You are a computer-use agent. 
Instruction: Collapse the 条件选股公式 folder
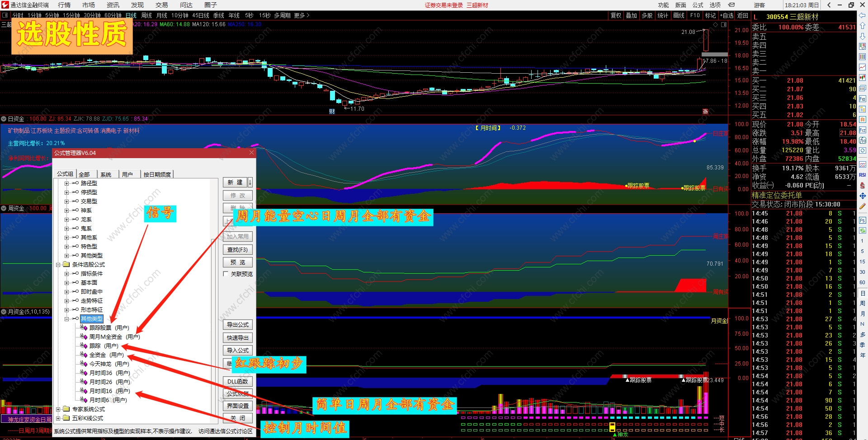tap(58, 265)
